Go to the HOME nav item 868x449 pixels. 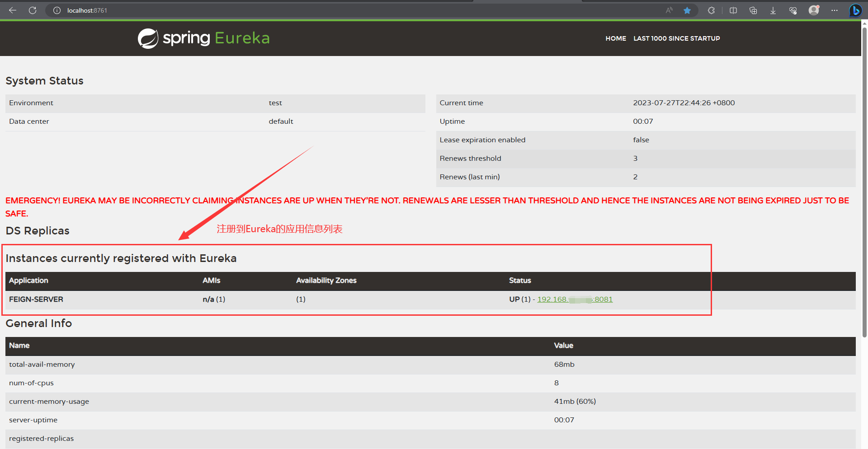(x=616, y=38)
